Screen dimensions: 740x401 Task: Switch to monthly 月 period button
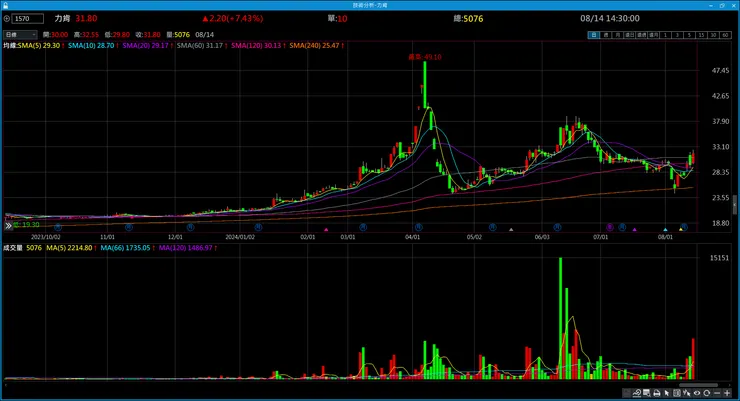coord(618,35)
